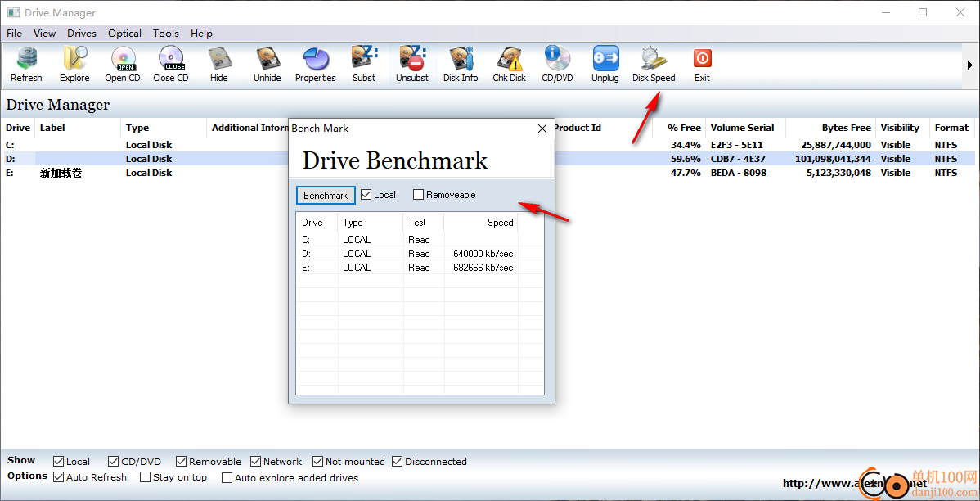The width and height of the screenshot is (980, 501).
Task: Click the Benchmark button
Action: pos(326,195)
